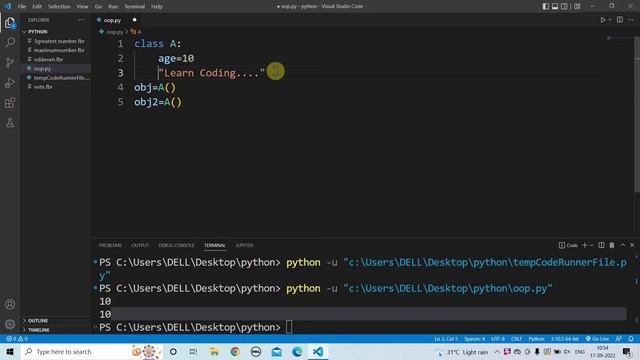Image resolution: width=640 pixels, height=360 pixels.
Task: Toggle Panel visibility in title bar
Action: 555,6
